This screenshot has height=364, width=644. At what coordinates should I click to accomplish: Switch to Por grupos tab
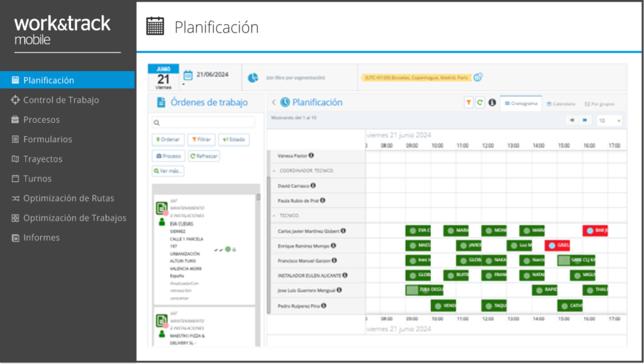coord(599,104)
